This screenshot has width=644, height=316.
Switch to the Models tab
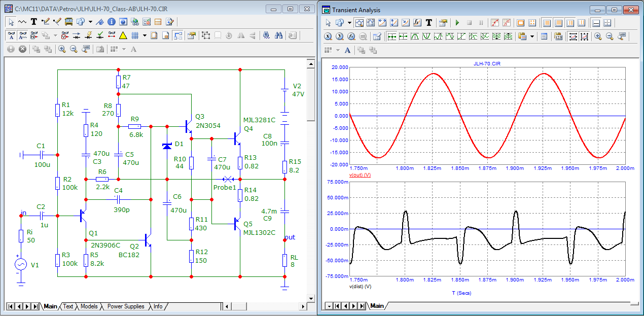click(x=89, y=306)
